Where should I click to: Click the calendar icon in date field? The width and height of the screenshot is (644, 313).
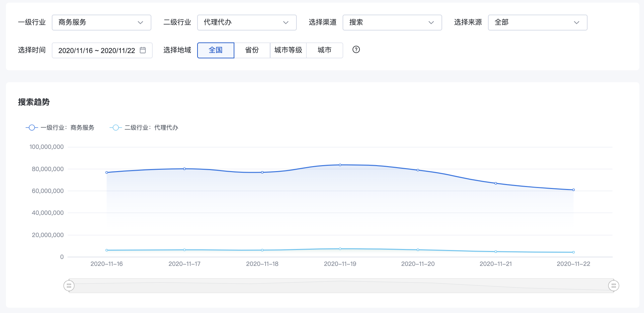click(143, 50)
